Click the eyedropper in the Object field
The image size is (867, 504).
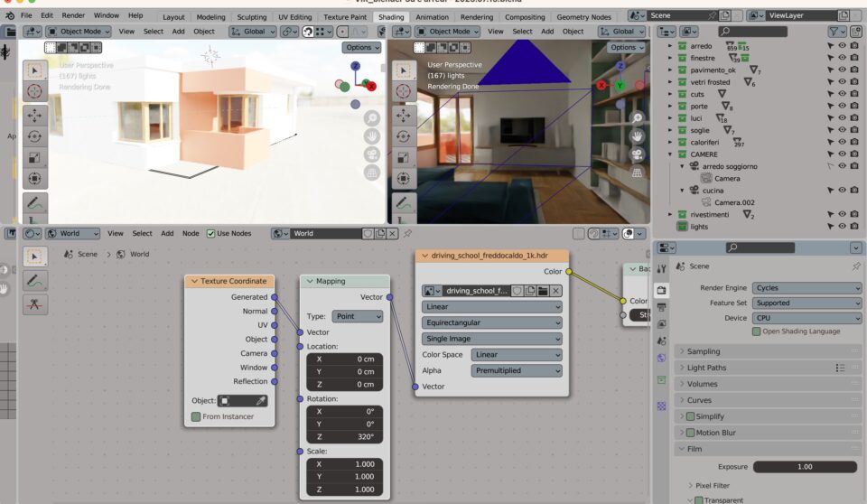coord(260,400)
